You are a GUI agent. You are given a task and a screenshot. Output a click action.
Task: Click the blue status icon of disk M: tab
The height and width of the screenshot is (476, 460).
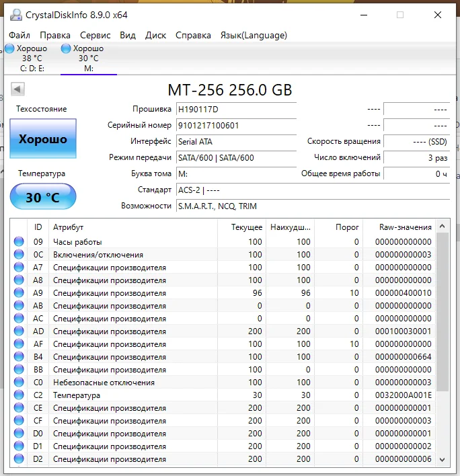(66, 48)
